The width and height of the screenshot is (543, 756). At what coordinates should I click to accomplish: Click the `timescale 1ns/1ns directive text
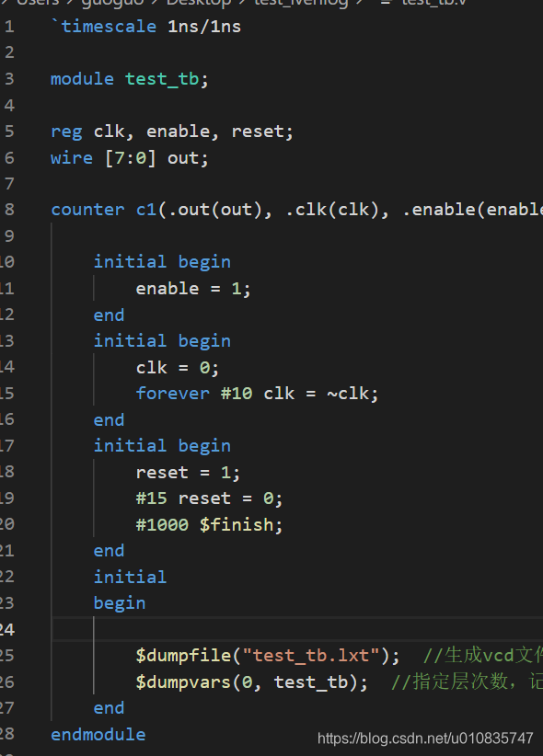point(145,27)
